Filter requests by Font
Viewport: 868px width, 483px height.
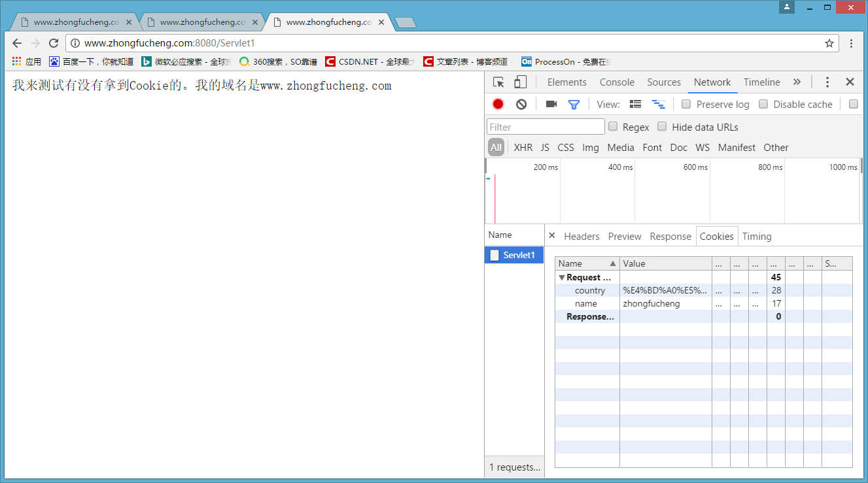(652, 148)
